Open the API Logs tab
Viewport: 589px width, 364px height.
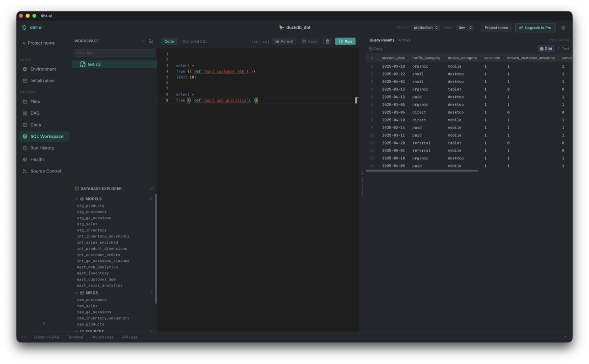point(130,337)
